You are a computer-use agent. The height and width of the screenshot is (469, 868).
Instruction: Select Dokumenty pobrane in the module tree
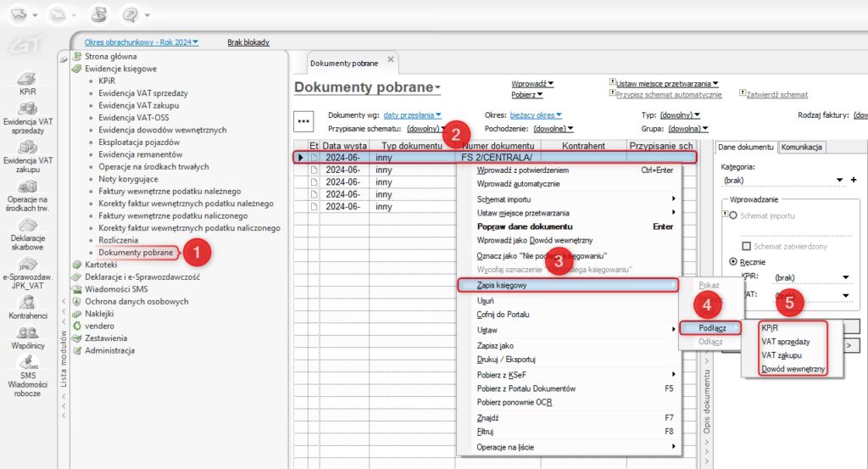(x=136, y=253)
